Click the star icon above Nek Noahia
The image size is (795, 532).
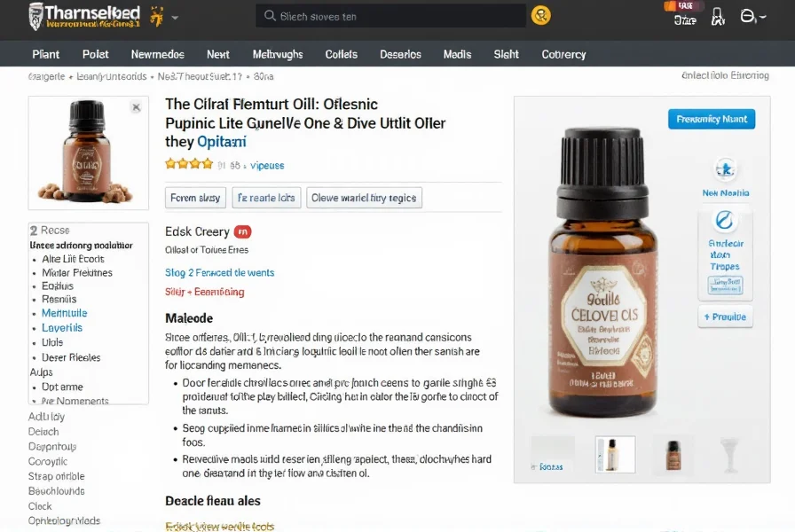tap(725, 169)
